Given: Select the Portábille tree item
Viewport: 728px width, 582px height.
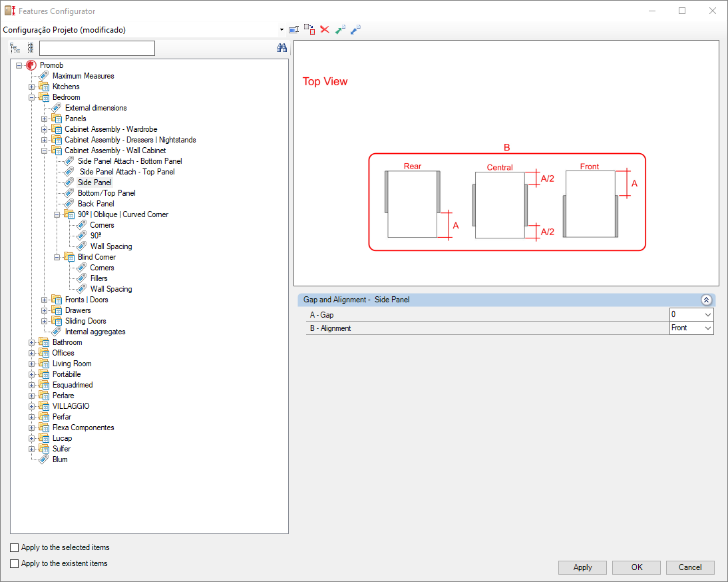Looking at the screenshot, I should (x=67, y=374).
